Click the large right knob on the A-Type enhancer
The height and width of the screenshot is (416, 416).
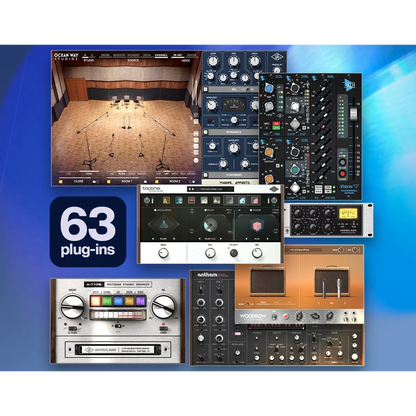pos(163,307)
